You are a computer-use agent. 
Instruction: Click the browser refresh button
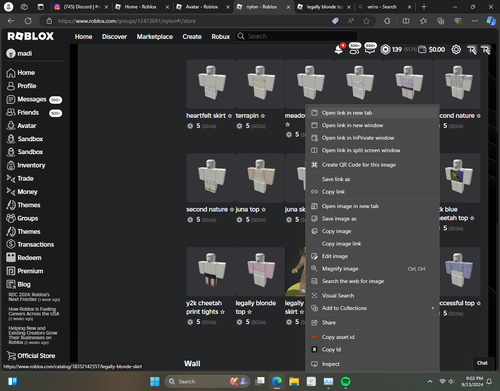(28, 21)
